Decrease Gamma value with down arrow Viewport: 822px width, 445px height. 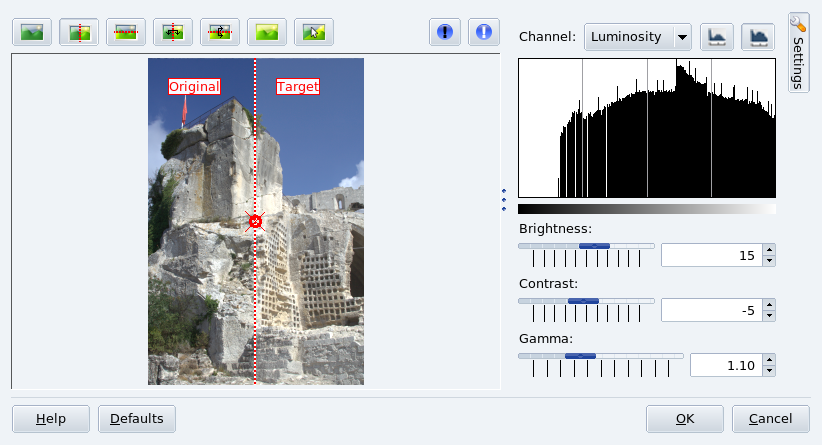click(769, 371)
